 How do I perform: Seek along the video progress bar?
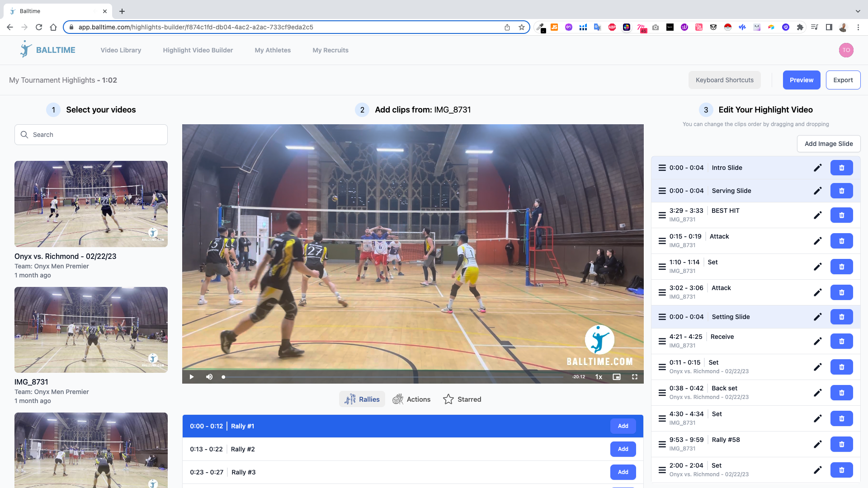pyautogui.click(x=393, y=377)
